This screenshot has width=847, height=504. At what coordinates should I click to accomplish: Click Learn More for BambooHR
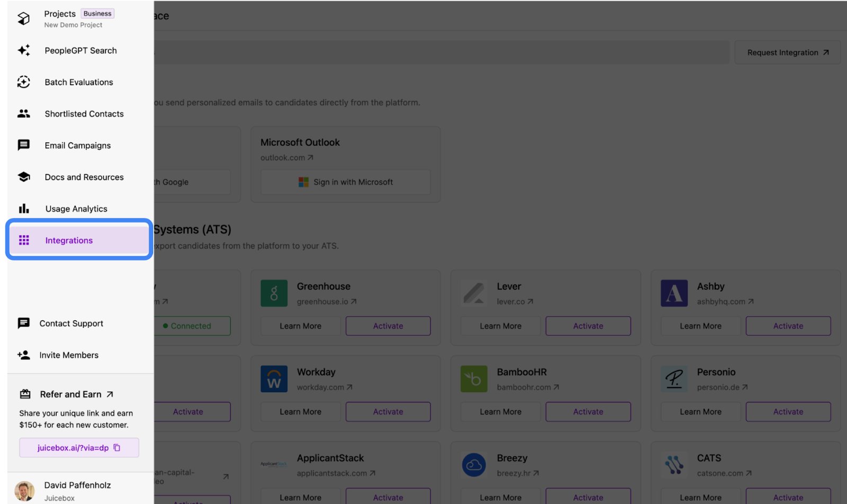pos(501,412)
